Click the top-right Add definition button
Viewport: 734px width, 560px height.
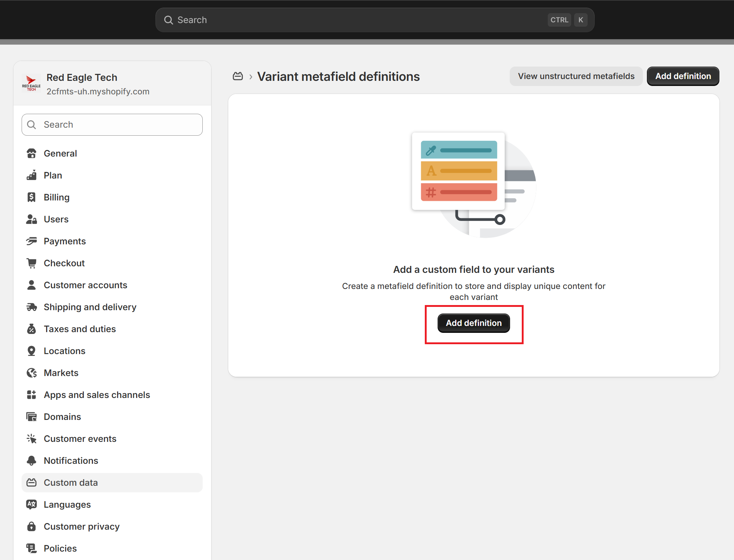click(x=683, y=76)
